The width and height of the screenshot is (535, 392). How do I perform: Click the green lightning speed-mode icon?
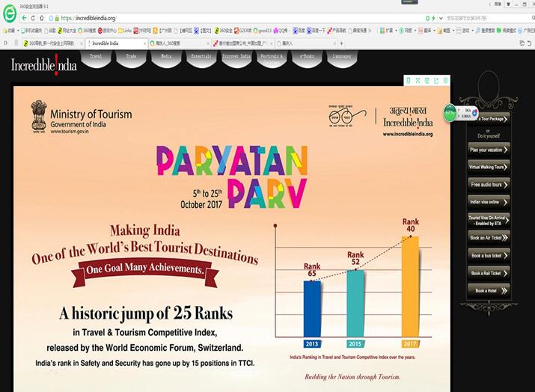[x=433, y=18]
